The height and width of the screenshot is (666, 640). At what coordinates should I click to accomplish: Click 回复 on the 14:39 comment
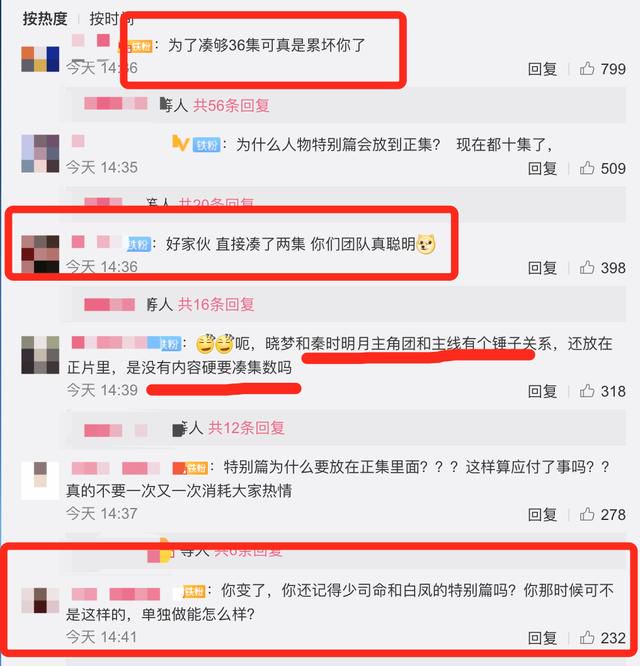tap(542, 391)
